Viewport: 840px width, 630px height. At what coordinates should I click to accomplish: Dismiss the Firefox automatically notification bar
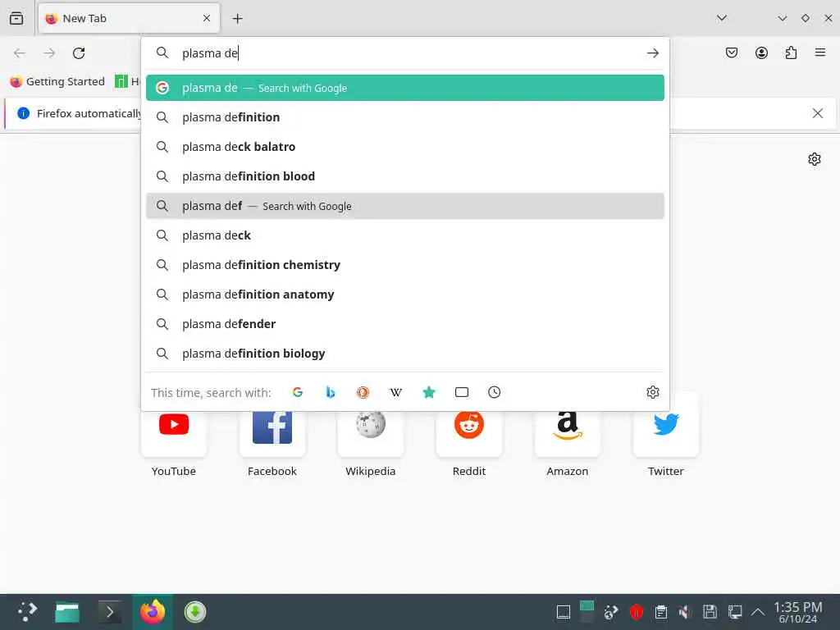click(x=818, y=113)
